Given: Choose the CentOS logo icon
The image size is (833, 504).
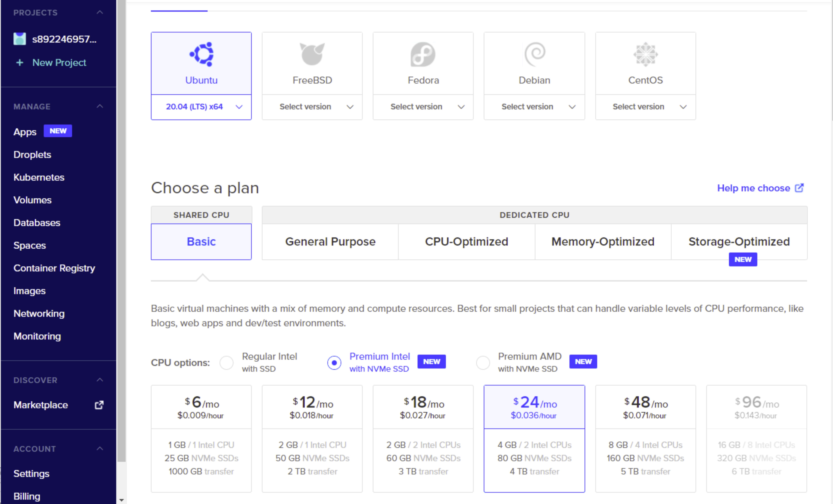Looking at the screenshot, I should 645,54.
